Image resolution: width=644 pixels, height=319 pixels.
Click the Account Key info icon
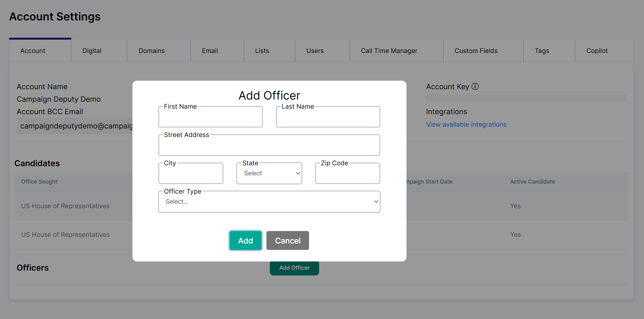coord(475,87)
